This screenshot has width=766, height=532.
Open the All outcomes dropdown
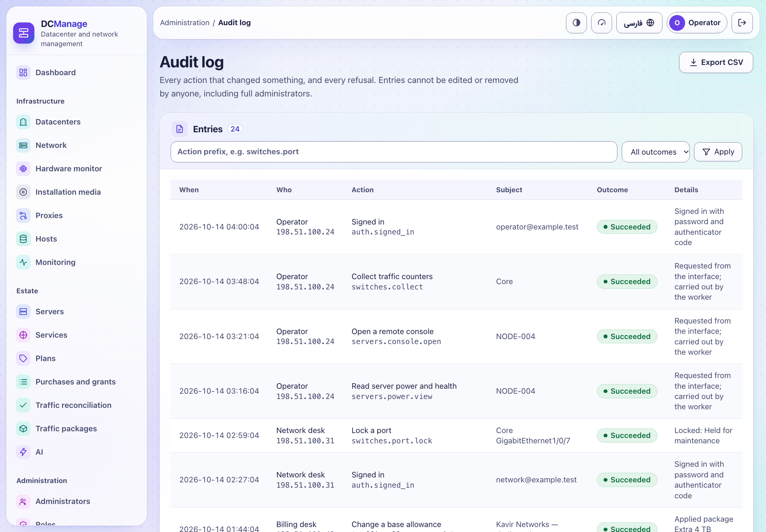pos(655,152)
